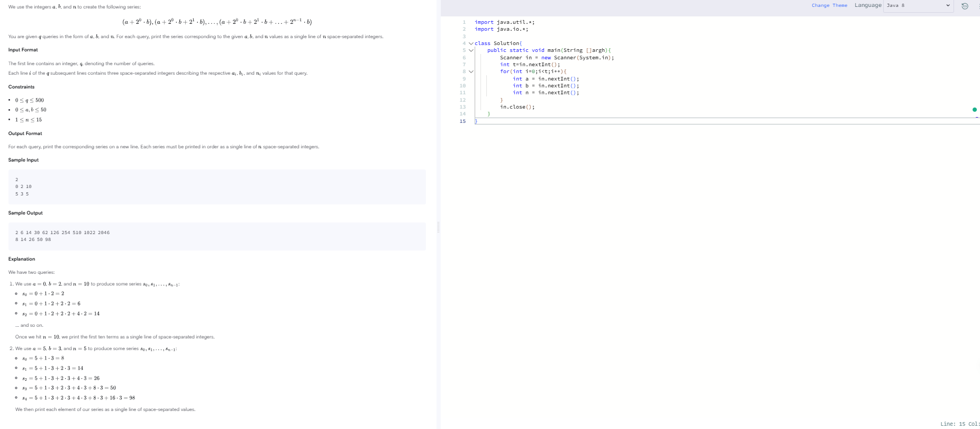The image size is (980, 429).
Task: Click the '0 2 10' sample input line
Action: coord(23,186)
